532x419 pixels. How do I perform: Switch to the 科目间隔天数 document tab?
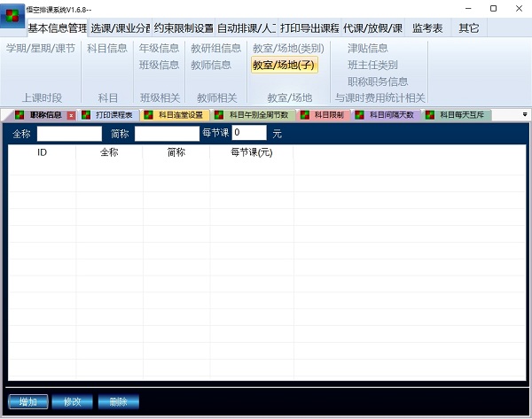(x=392, y=115)
